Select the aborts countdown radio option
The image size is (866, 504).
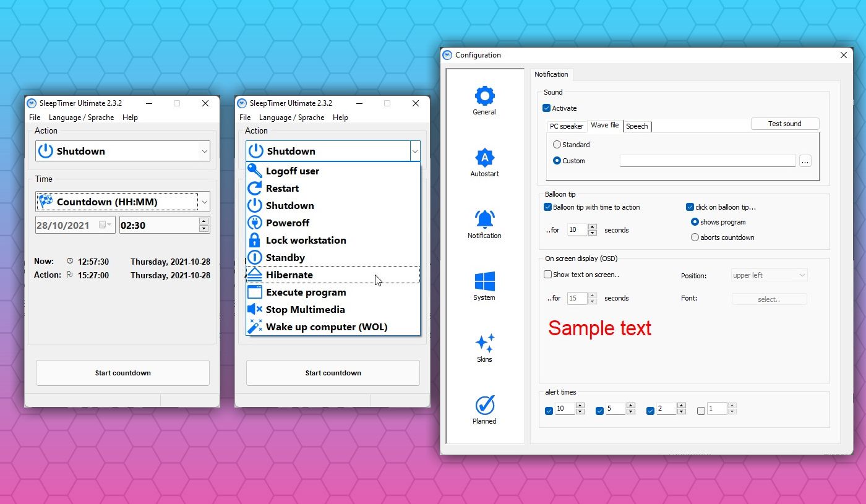695,237
